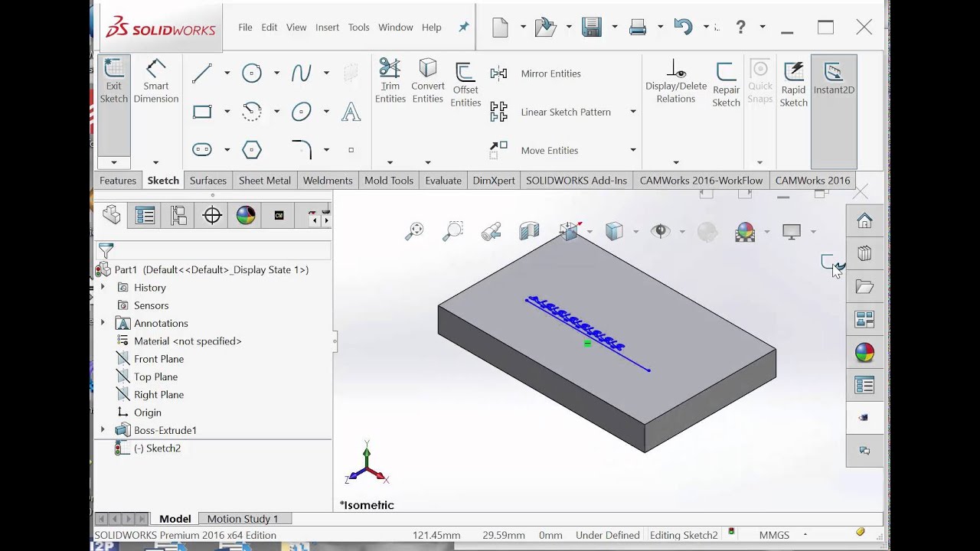Click the Save icon
This screenshot has height=551, width=980.
(592, 28)
